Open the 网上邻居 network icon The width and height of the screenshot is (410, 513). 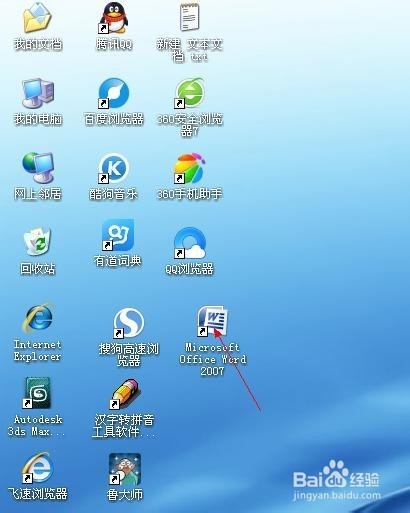coord(37,168)
